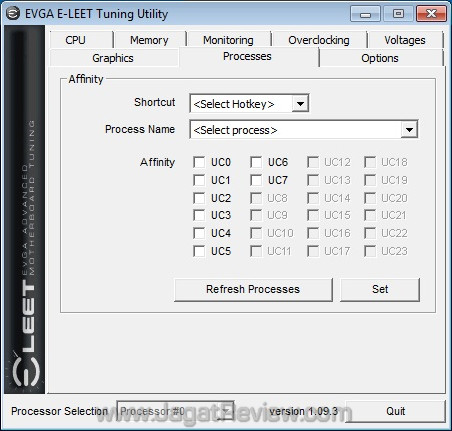Maximize the E-LEET window
The width and height of the screenshot is (452, 431).
(x=398, y=14)
